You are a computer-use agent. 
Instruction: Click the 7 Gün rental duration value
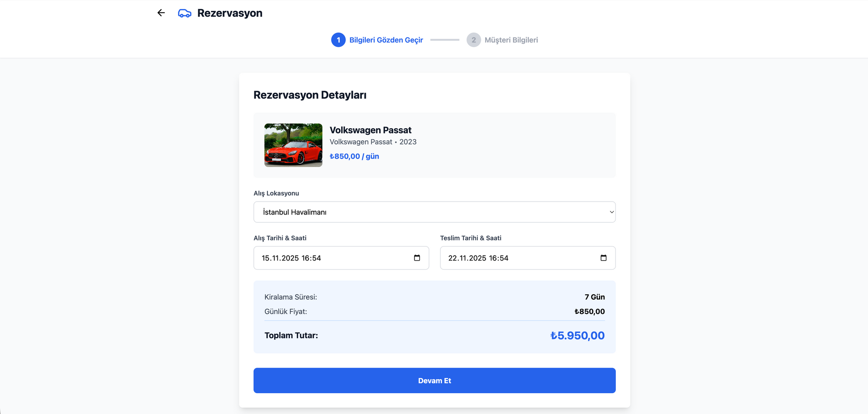click(594, 297)
